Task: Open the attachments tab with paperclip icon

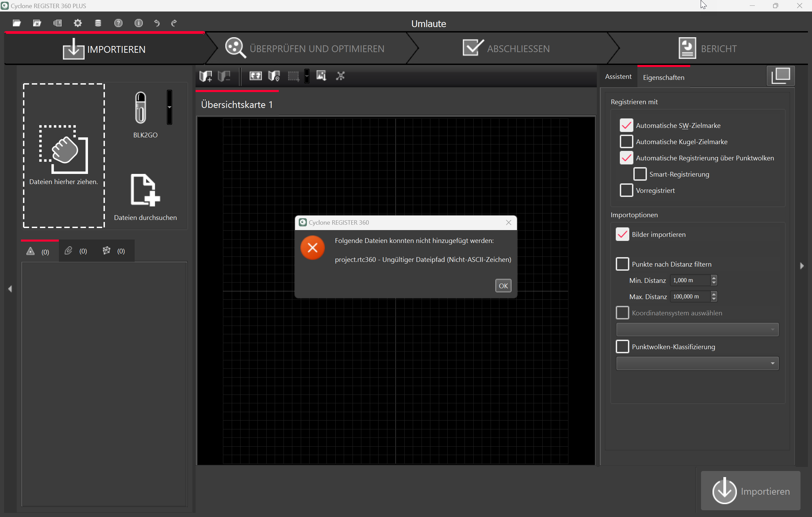Action: pyautogui.click(x=77, y=251)
